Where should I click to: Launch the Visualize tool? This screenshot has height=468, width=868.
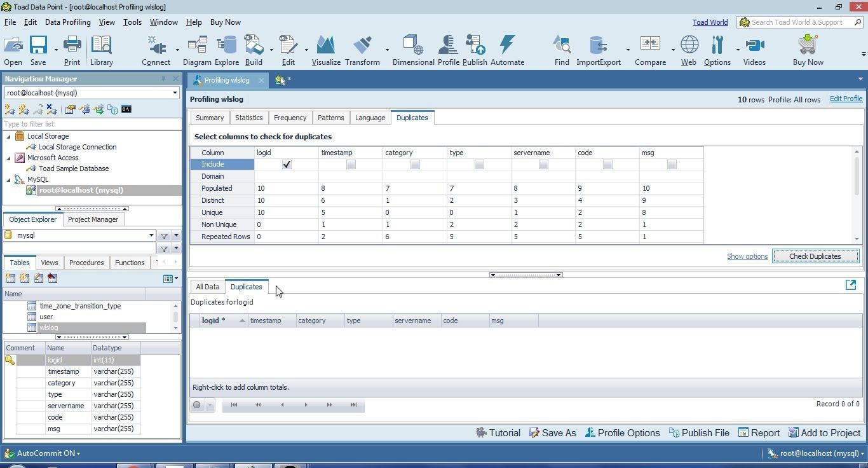tap(326, 50)
